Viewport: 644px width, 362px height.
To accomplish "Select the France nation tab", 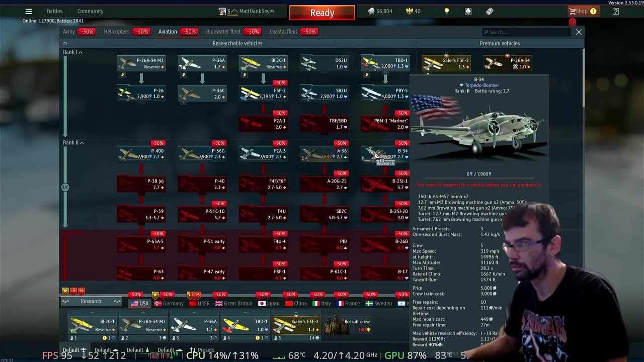I will (x=348, y=303).
